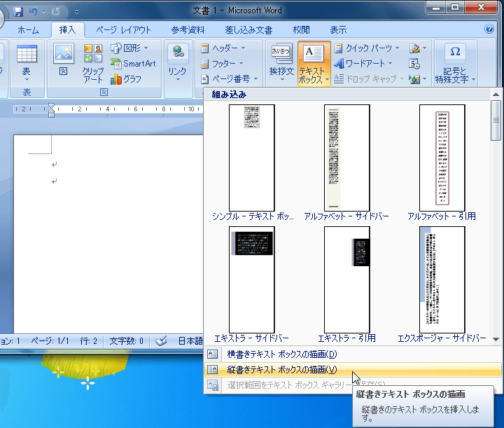Choose the エキストラ - 引用 thumbnail
Image resolution: width=504 pixels, height=428 pixels.
pos(346,279)
